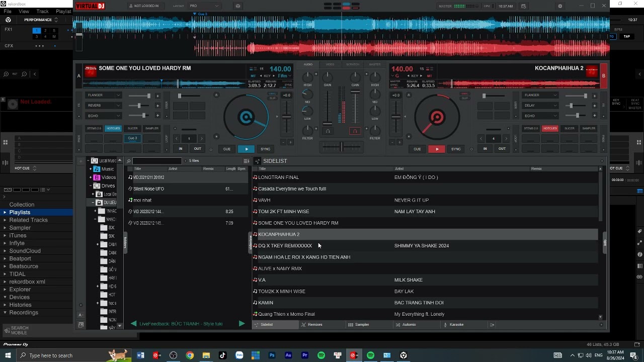
Task: Open Playlists in rekordbox sidebar
Action: [20, 212]
